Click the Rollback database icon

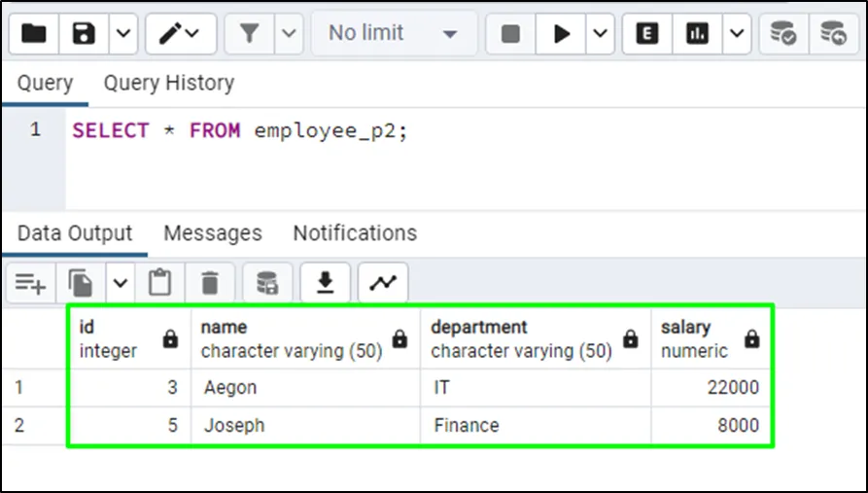(x=833, y=34)
